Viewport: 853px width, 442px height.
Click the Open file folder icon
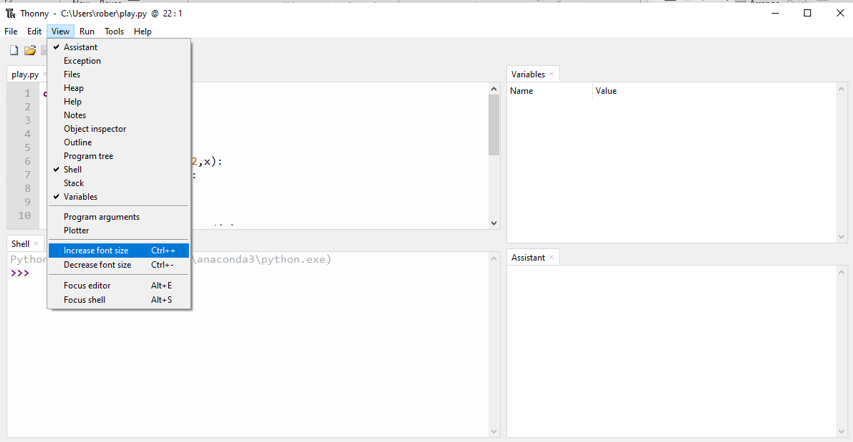30,50
